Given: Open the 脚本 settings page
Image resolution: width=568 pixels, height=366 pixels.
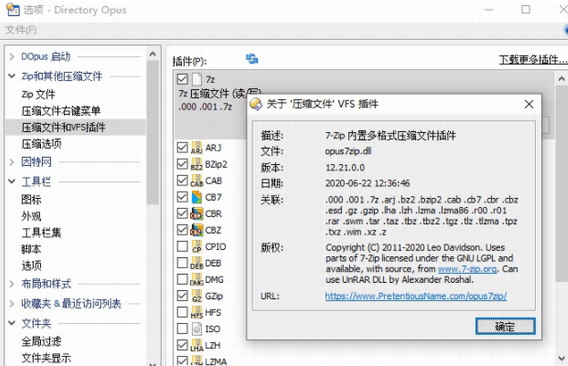Looking at the screenshot, I should point(31,249).
